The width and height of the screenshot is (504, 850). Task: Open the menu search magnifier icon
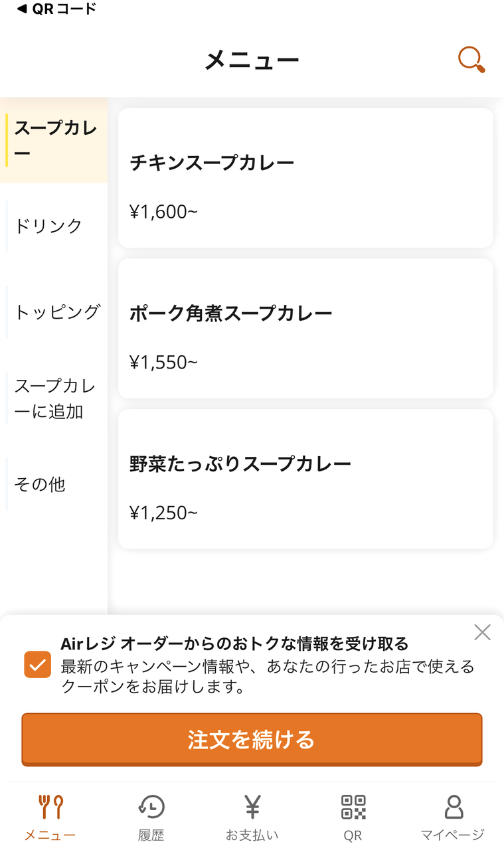(471, 60)
